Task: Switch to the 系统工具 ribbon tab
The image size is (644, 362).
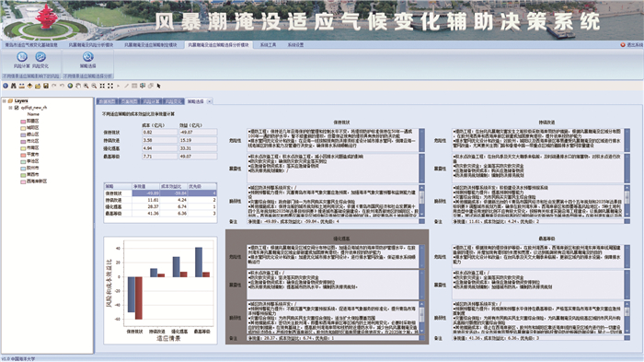Action: click(269, 45)
